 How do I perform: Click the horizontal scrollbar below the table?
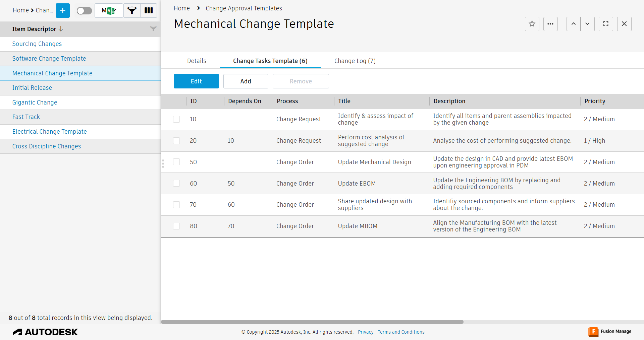pos(312,322)
